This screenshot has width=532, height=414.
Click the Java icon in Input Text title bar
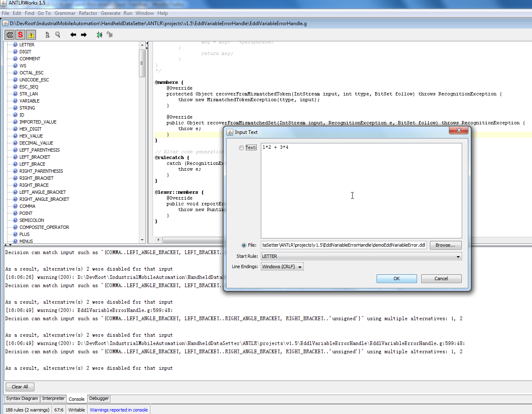[230, 132]
